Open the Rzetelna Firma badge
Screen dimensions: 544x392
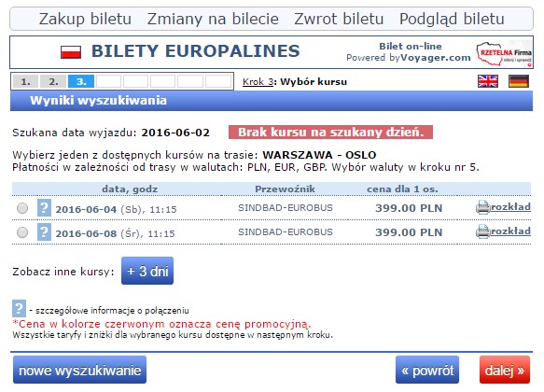pos(504,53)
